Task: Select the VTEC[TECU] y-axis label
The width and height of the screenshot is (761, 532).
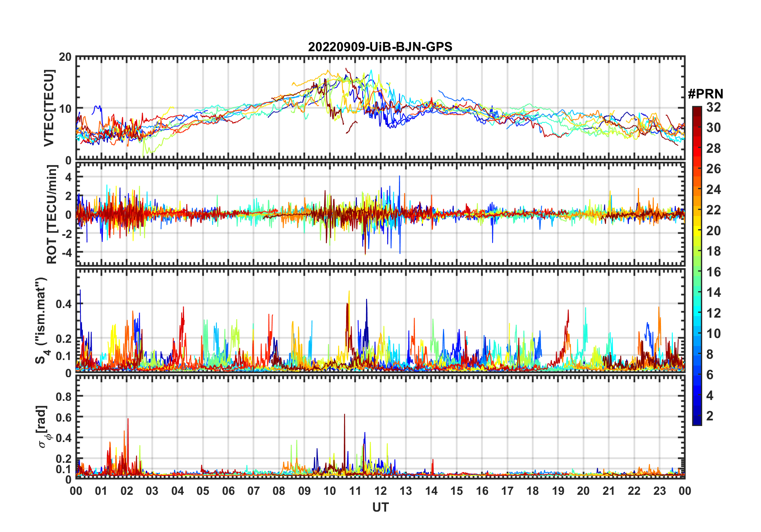Action: pyautogui.click(x=49, y=108)
